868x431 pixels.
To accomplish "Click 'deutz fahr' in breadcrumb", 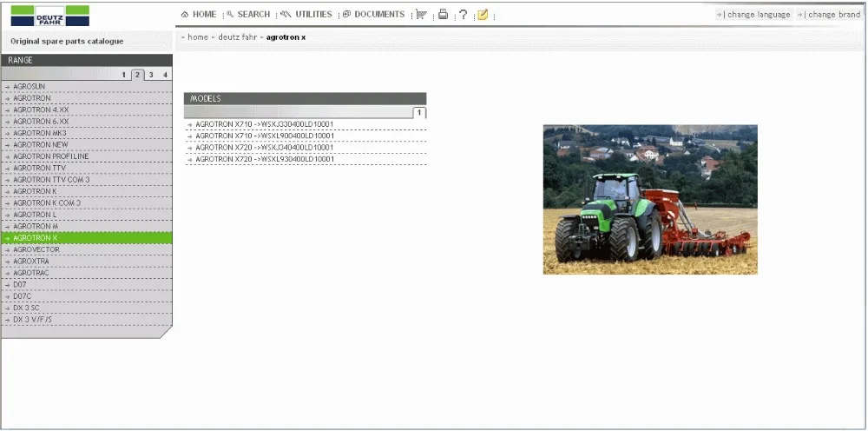I will [238, 37].
